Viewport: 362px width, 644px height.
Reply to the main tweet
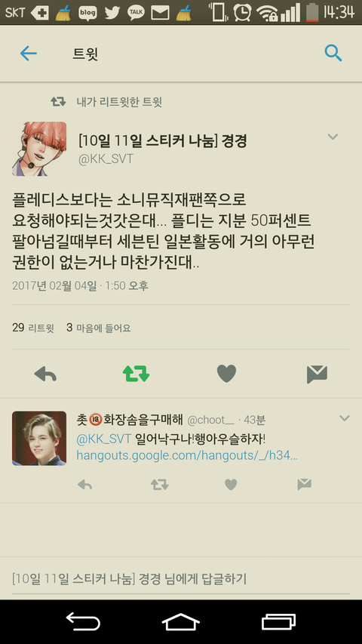(45, 374)
